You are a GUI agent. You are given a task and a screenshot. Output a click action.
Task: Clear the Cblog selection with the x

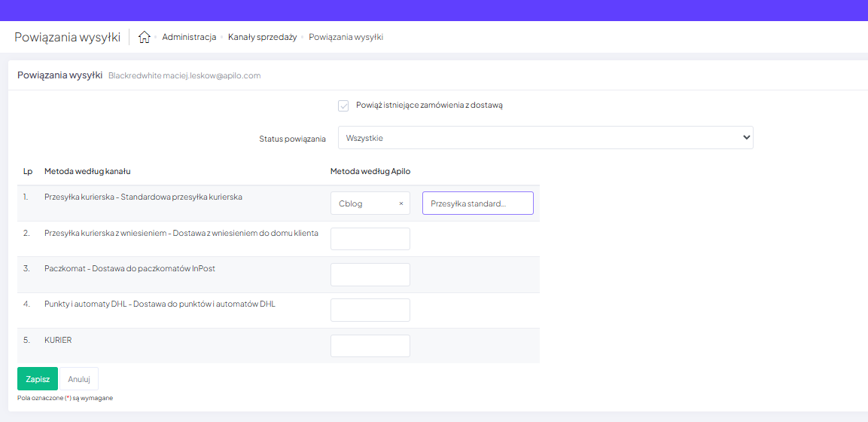tap(400, 203)
